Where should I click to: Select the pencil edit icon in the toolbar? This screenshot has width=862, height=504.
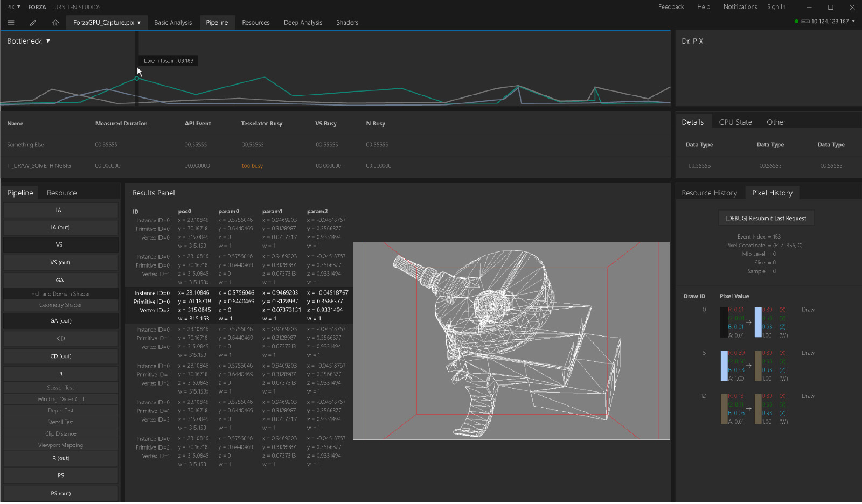coord(32,22)
